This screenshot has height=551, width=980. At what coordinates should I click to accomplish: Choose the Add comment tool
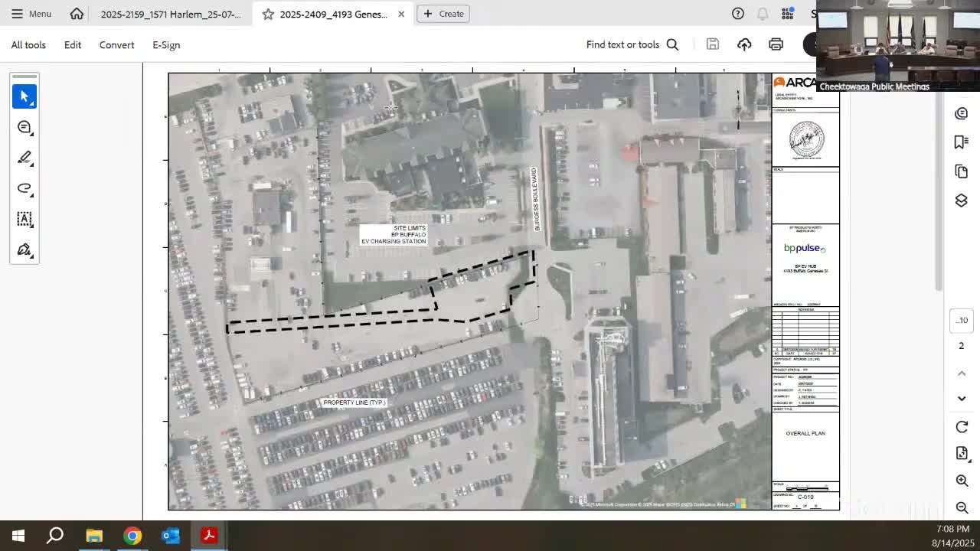click(24, 127)
